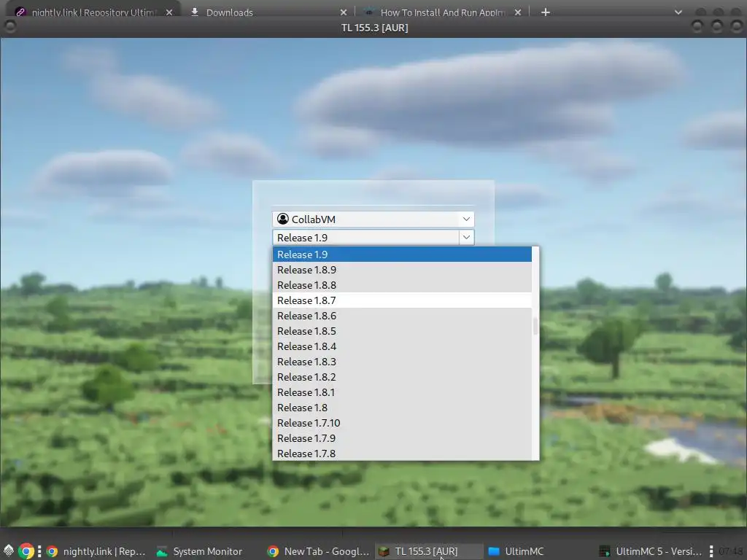Switch to the nightly.link browser tab
The image size is (747, 560).
pos(93,12)
